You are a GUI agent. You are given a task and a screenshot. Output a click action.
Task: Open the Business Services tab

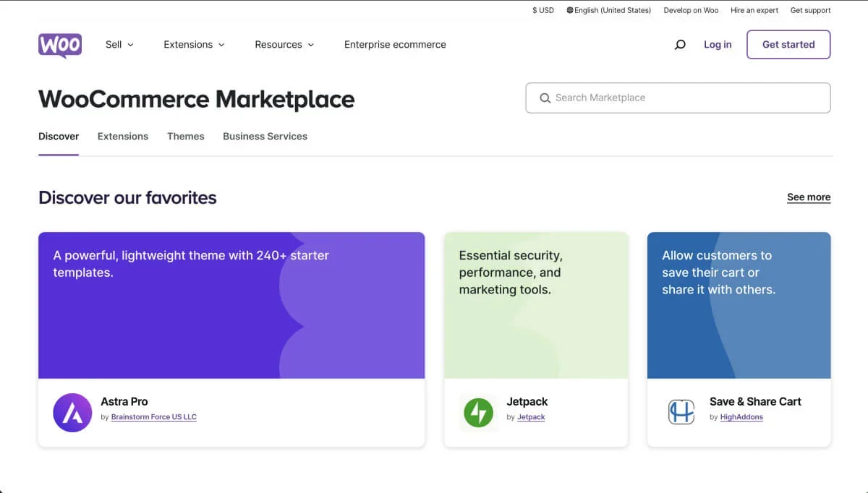[265, 136]
